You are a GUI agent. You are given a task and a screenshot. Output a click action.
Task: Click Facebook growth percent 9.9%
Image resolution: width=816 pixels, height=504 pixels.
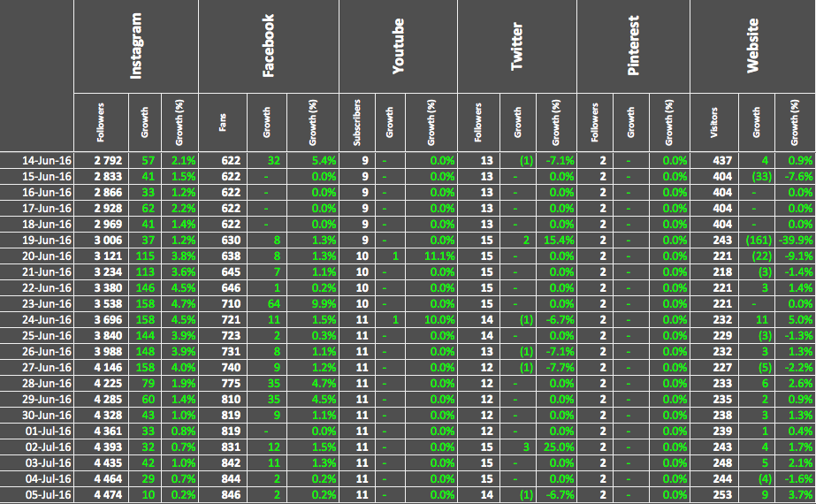(x=313, y=303)
